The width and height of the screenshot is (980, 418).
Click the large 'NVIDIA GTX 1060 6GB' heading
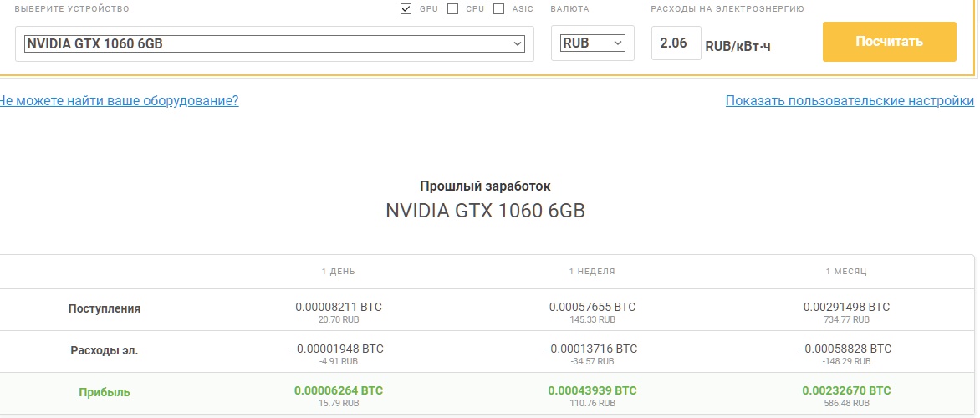[x=486, y=211]
